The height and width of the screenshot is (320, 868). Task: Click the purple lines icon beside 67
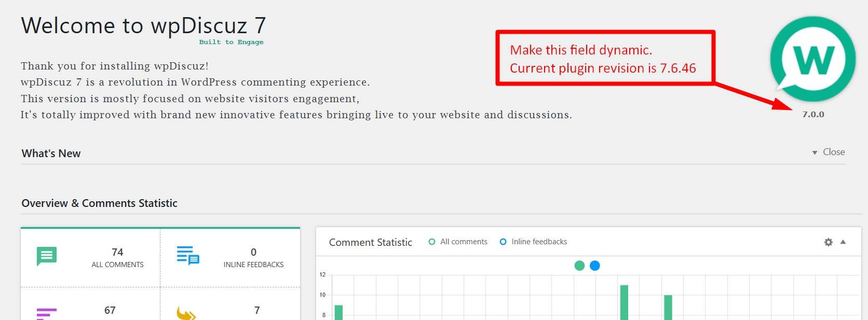point(47,313)
